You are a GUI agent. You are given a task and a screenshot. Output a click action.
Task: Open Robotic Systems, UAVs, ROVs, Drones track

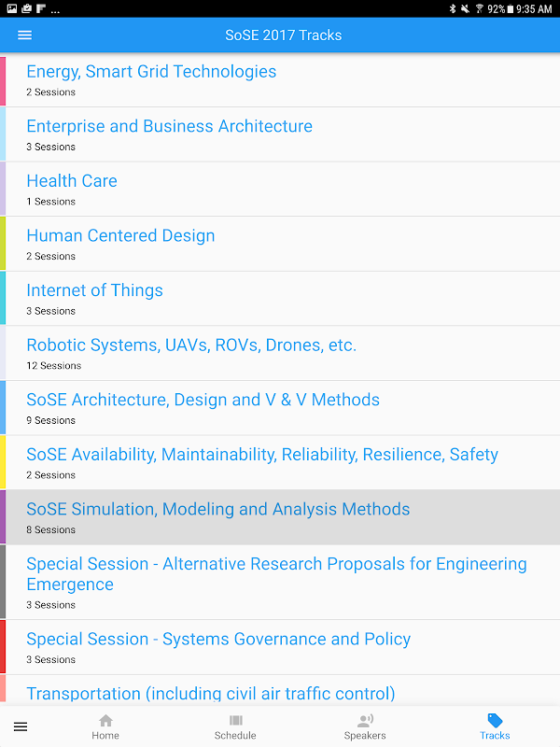tap(191, 345)
